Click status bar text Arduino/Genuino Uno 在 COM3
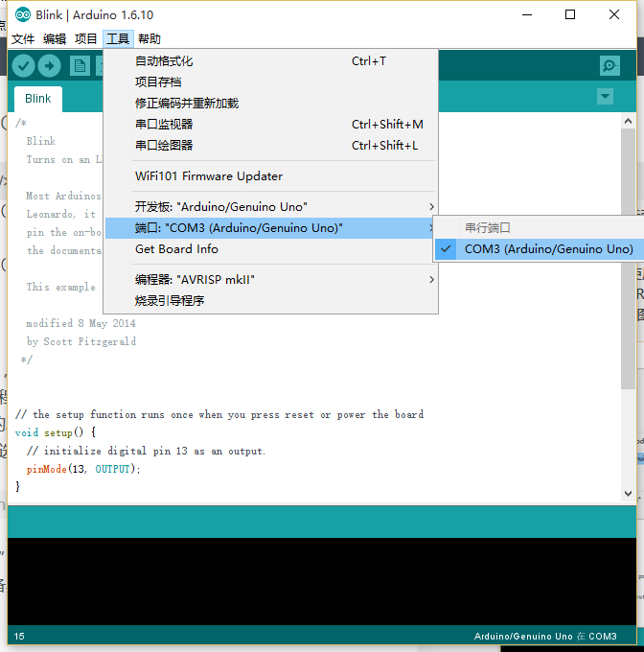Viewport: 644px width, 652px height. coord(545,637)
